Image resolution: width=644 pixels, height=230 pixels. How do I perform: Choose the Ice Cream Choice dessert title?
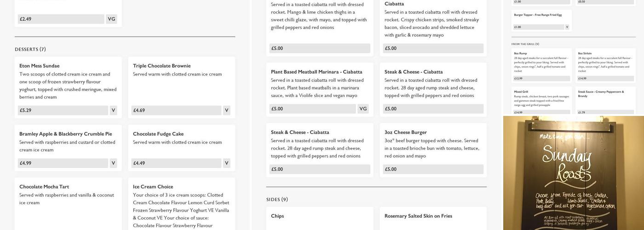tap(153, 187)
